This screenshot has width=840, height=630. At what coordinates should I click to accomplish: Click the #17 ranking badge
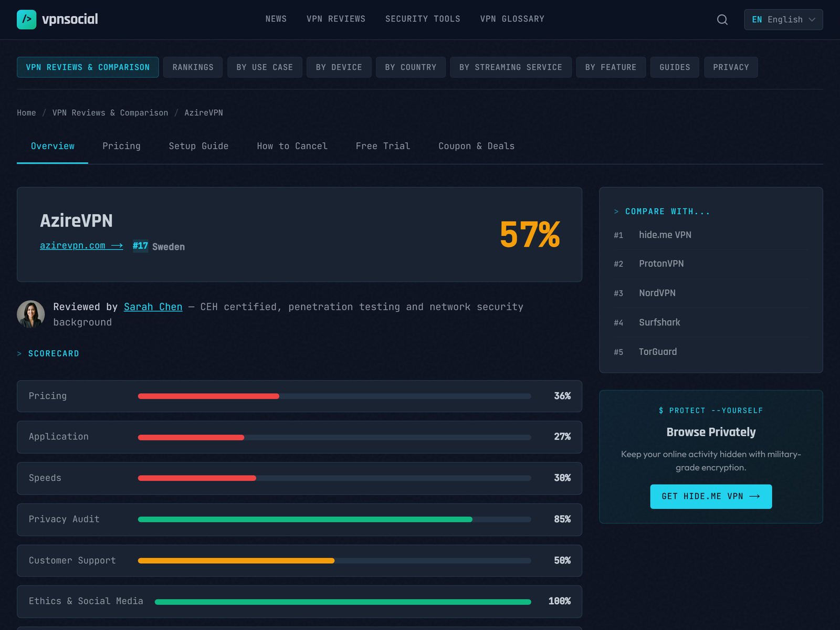point(140,246)
